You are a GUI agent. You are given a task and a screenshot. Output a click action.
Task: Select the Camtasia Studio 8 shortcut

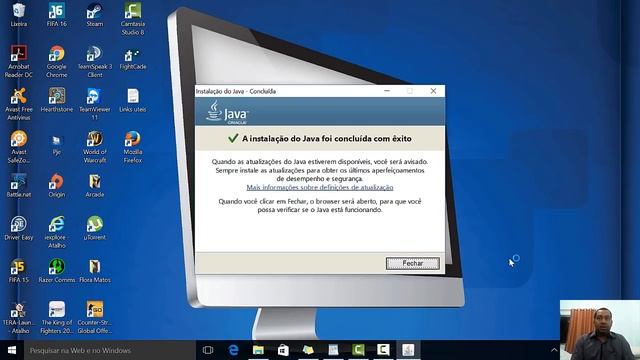click(x=133, y=19)
